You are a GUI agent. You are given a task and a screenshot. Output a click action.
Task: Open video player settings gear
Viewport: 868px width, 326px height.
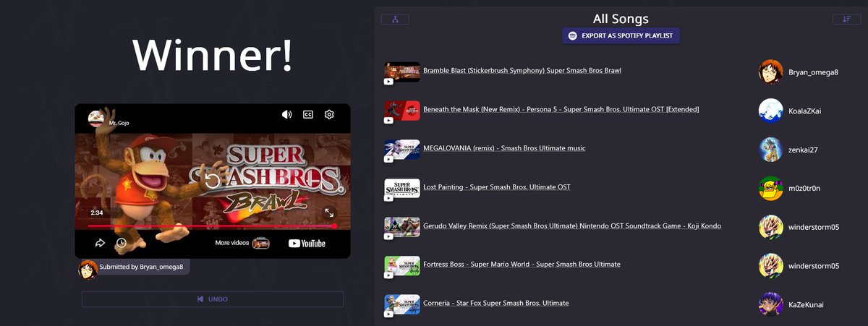coord(329,114)
